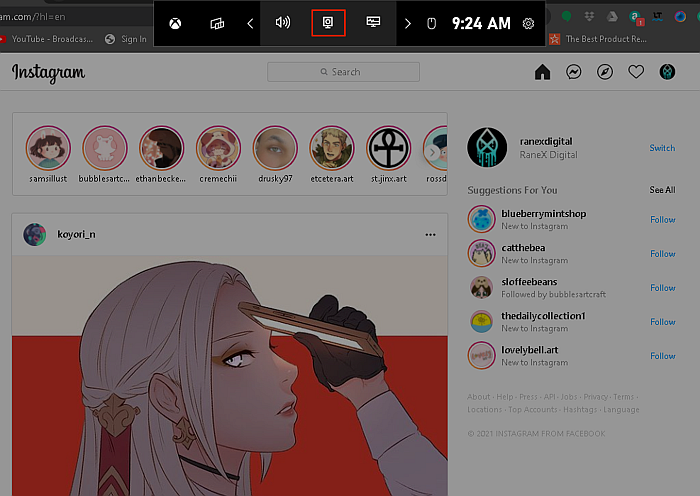
Task: Follow blueberrymintshop
Action: [662, 220]
